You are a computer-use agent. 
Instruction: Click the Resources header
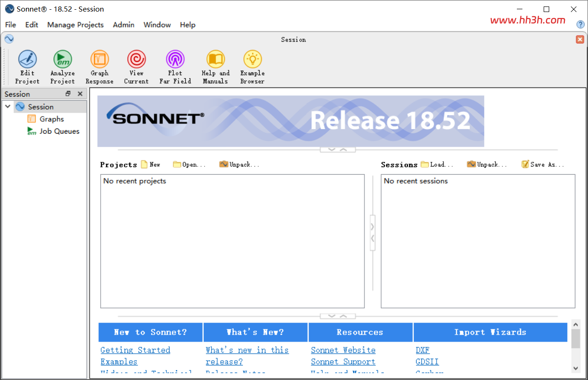click(x=360, y=332)
